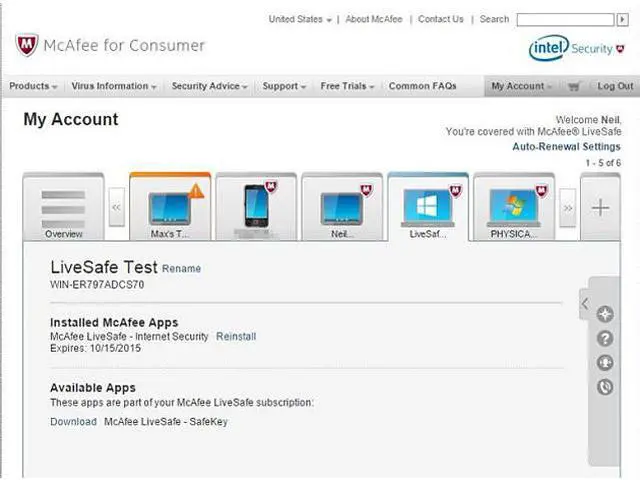
Task: Click the 'Welcome Neil' greeting text
Action: pyautogui.click(x=588, y=120)
